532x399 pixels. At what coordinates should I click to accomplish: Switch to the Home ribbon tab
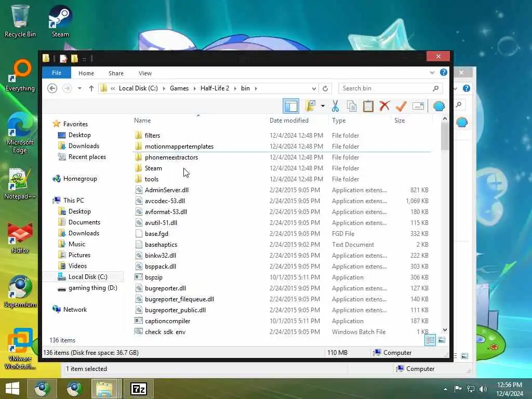click(x=86, y=73)
